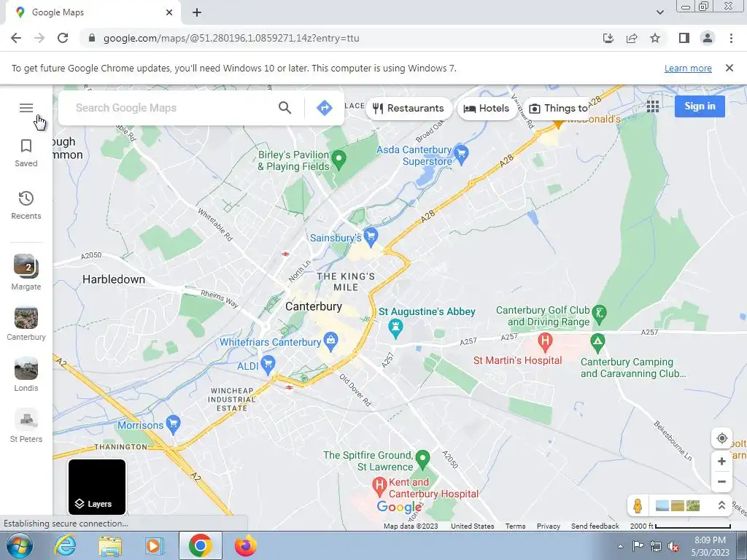Screen dimensions: 747x560
Task: Click Whitefriars Canterbury shopping bag pin
Action: point(330,341)
